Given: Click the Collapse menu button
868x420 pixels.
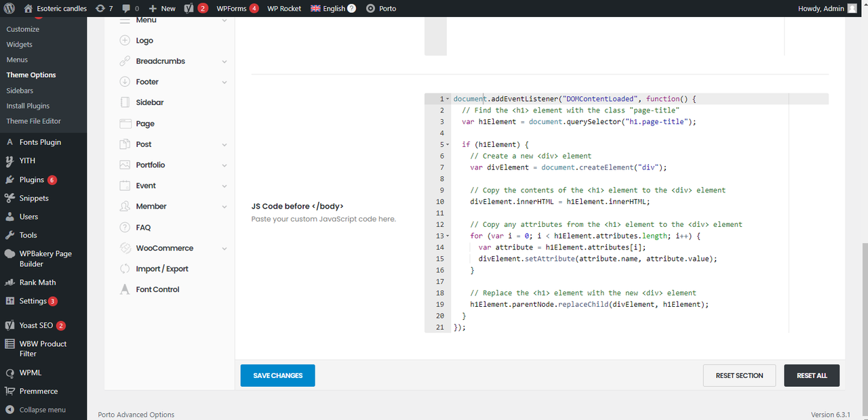Looking at the screenshot, I should [36, 410].
